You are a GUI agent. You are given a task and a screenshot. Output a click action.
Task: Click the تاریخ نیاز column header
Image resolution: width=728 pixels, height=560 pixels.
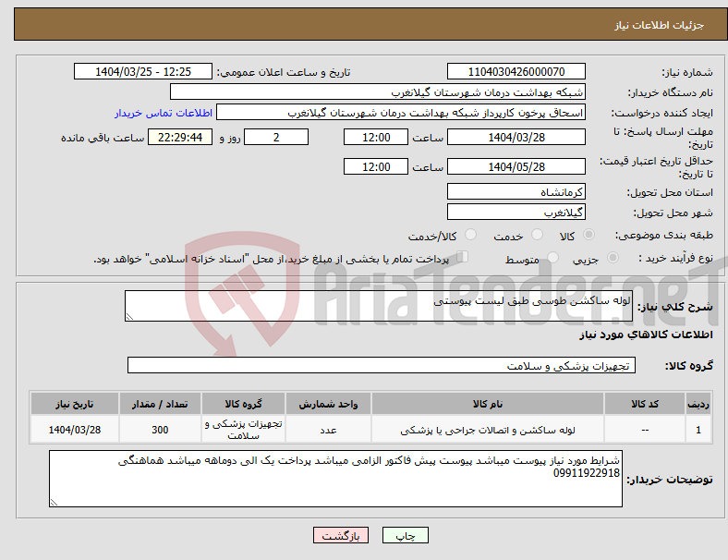(x=74, y=404)
